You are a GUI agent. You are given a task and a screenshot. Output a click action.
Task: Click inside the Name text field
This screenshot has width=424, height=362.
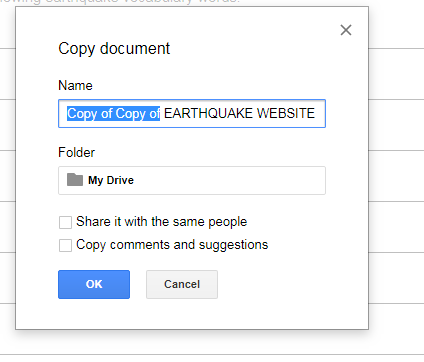[192, 113]
